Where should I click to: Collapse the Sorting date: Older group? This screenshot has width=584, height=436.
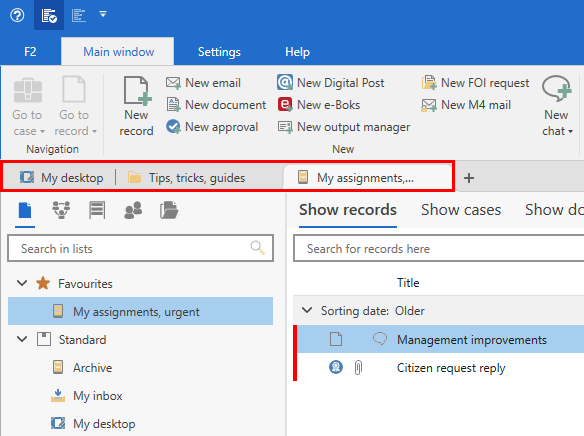pyautogui.click(x=307, y=310)
